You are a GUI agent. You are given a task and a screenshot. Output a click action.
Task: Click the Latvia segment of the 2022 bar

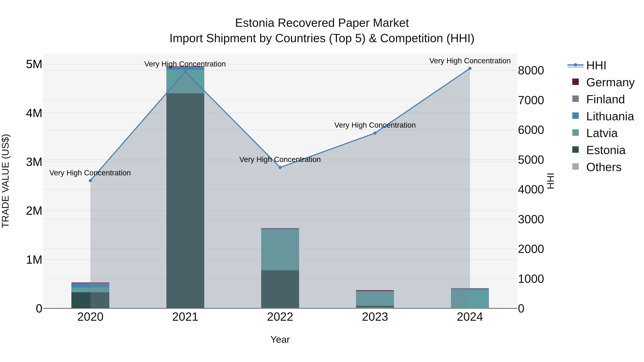280,250
